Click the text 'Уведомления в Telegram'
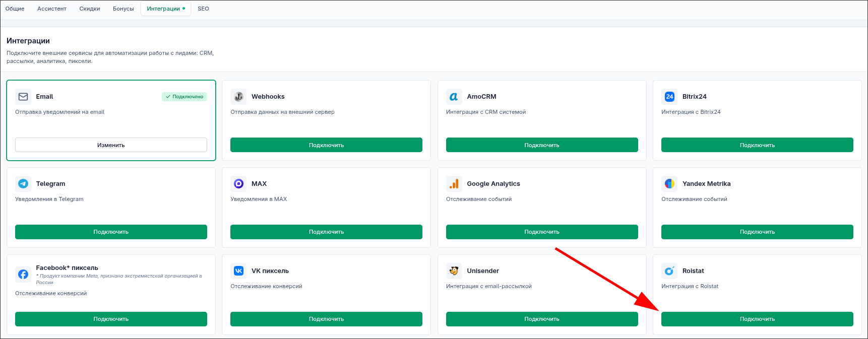The width and height of the screenshot is (868, 339). click(x=49, y=199)
